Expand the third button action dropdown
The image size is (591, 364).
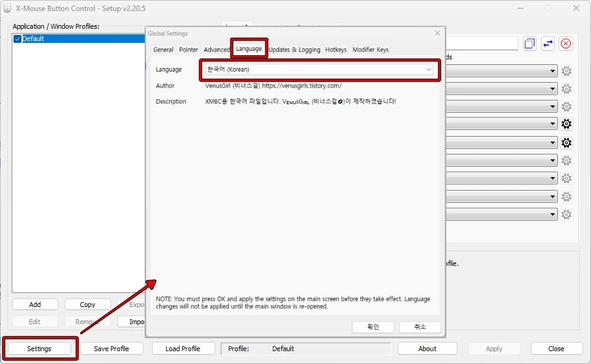click(x=552, y=107)
